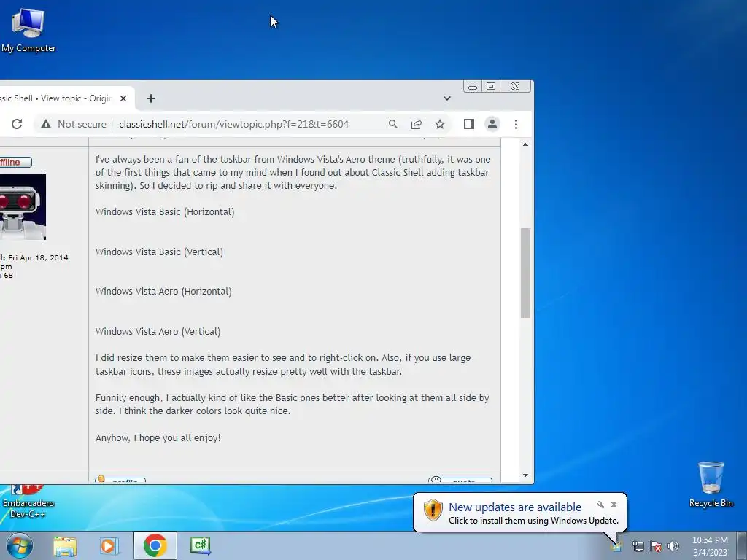Click the Windows Update tray icon

617,546
